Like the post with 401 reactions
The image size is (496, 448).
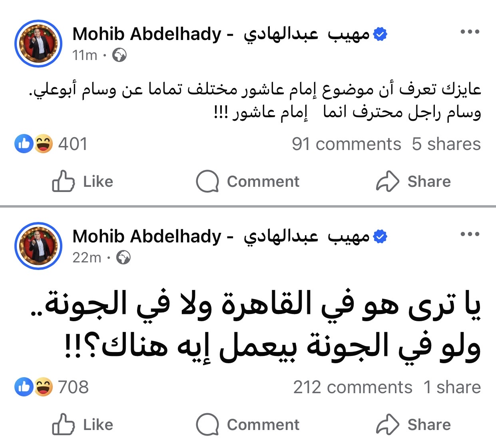[83, 182]
